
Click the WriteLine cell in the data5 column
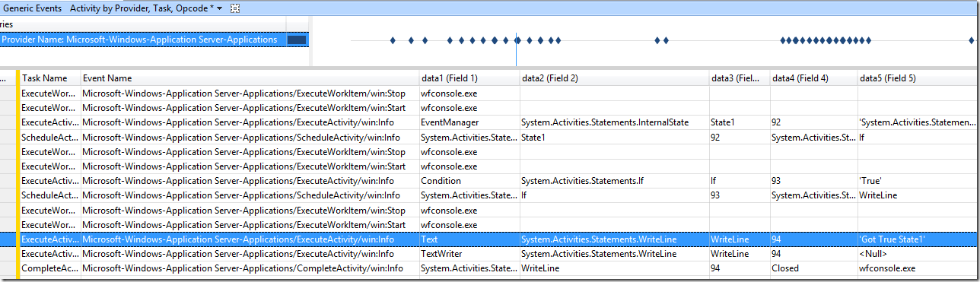point(918,195)
